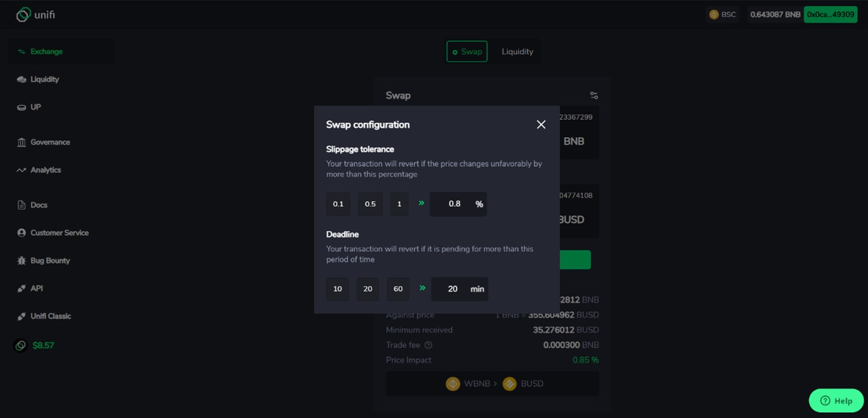Click the Bug Bounty bug icon

coord(22,261)
